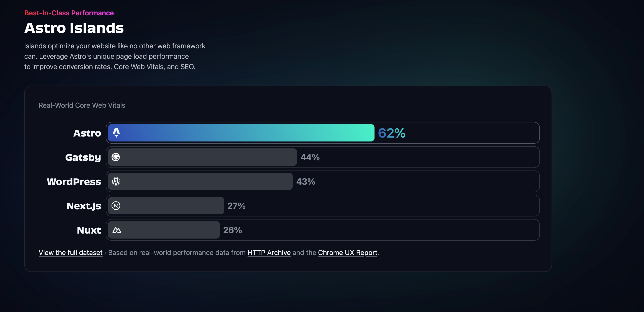Click the Best-In-Class Performance label

pos(69,13)
